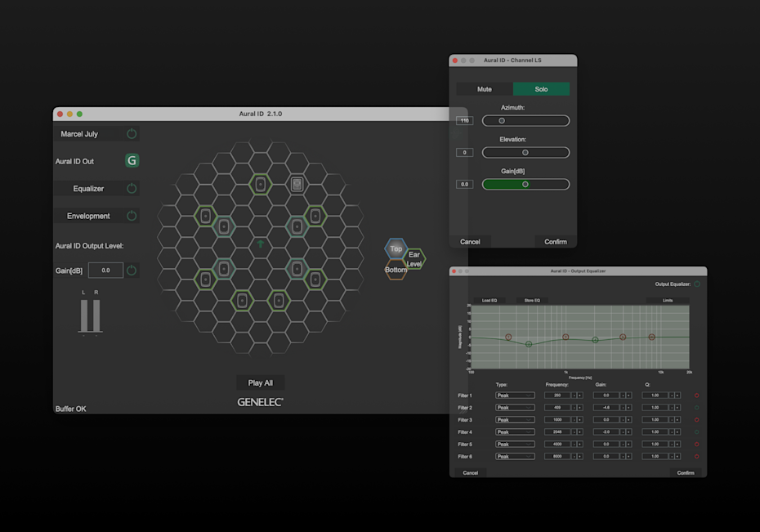Click the Gain[dB] field in the main window
This screenshot has width=760, height=532.
(105, 270)
